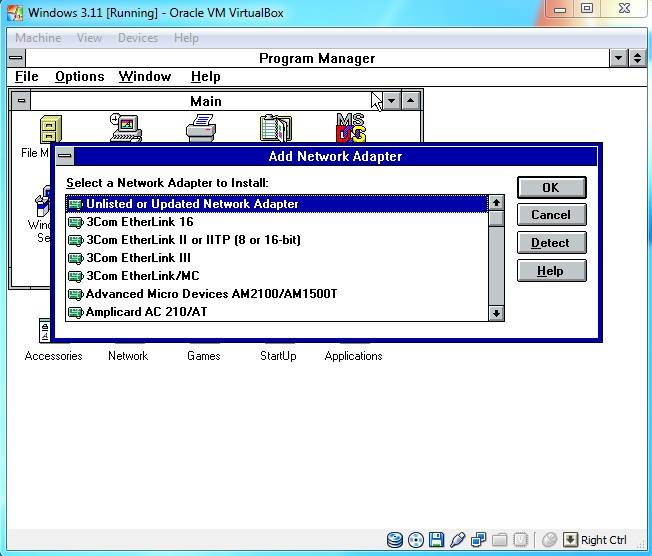The image size is (652, 556).
Task: Click the floppy disk icon in VirtualBox status bar
Action: click(x=437, y=540)
